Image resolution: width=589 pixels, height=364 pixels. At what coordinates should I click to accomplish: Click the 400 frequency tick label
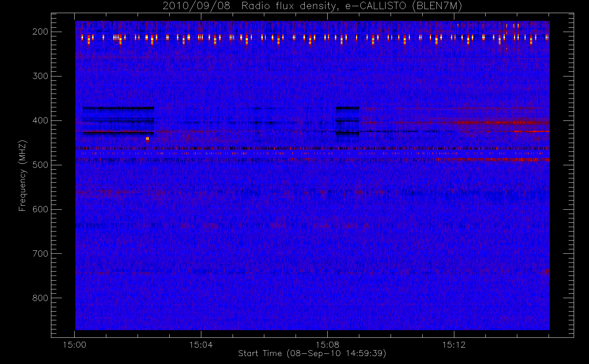pyautogui.click(x=40, y=120)
